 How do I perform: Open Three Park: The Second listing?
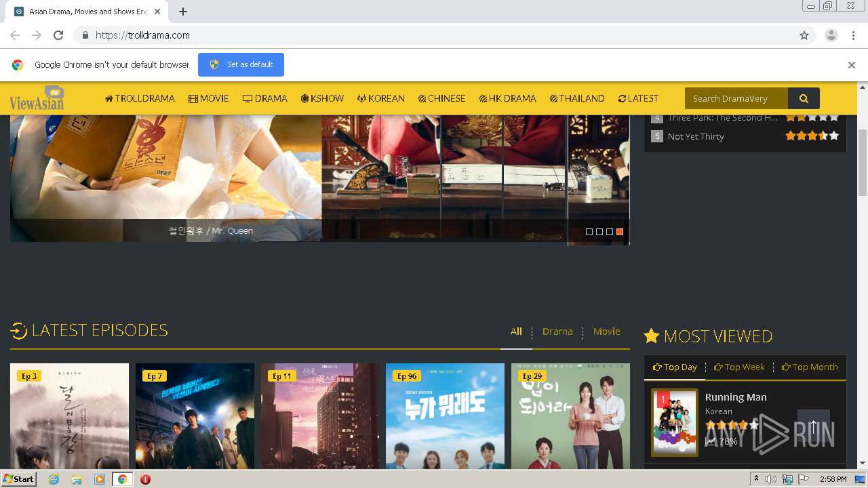[x=723, y=118]
